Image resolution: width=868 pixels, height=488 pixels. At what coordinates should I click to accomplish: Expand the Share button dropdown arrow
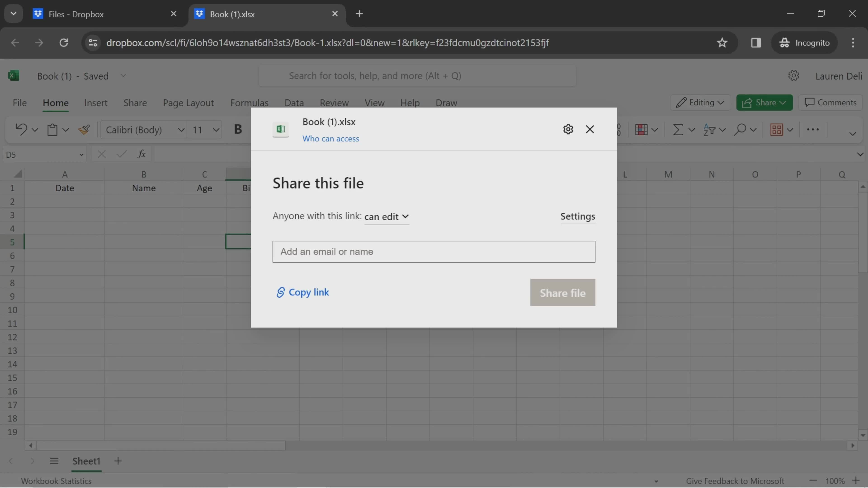pyautogui.click(x=784, y=103)
